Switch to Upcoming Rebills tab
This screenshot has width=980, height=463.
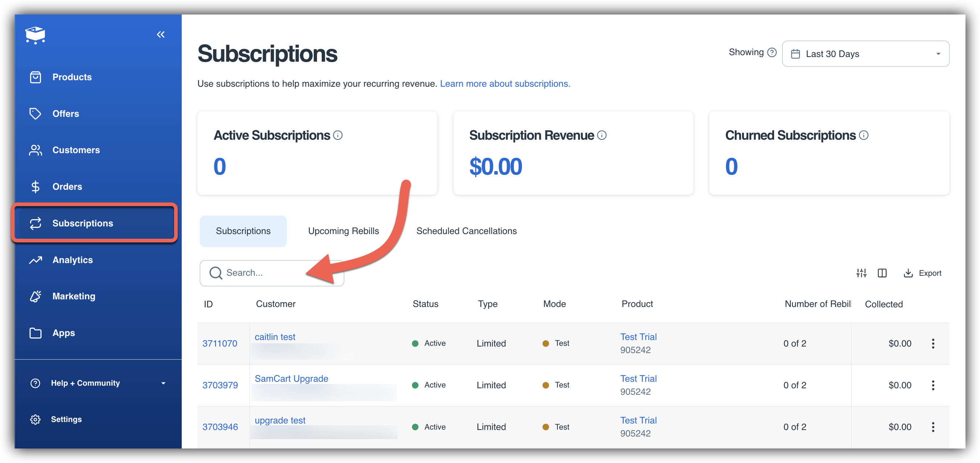343,231
